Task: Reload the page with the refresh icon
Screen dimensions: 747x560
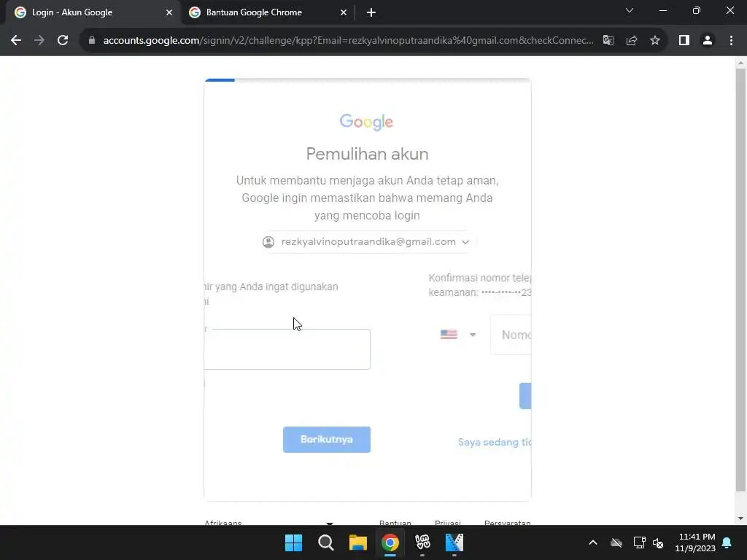Action: [x=63, y=41]
